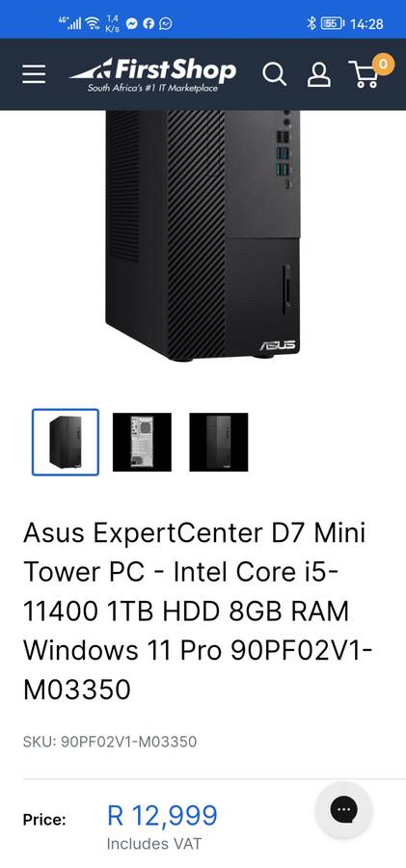Click the FirstShop logo
This screenshot has width=406, height=868.
pos(153,74)
